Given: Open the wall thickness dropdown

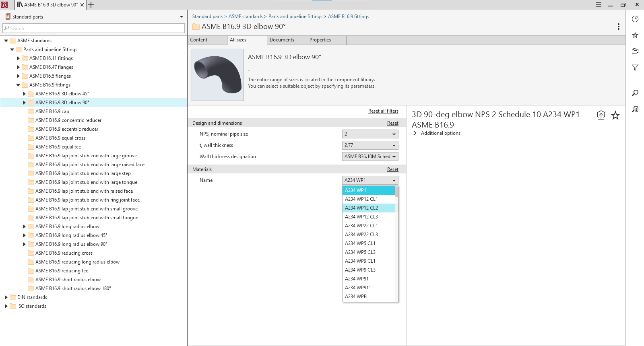Looking at the screenshot, I should point(370,145).
